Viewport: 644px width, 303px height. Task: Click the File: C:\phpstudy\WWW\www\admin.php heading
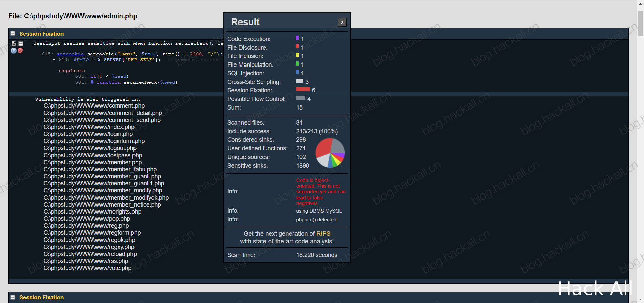pyautogui.click(x=73, y=16)
